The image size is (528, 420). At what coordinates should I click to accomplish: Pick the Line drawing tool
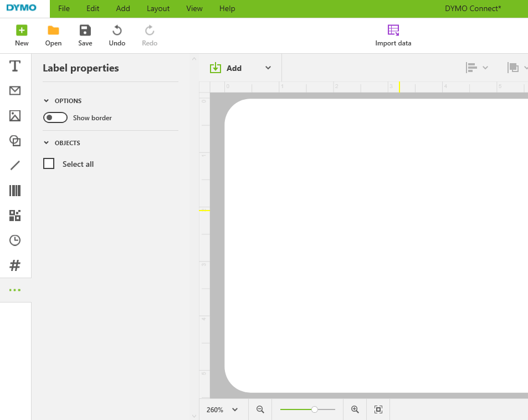tap(15, 165)
